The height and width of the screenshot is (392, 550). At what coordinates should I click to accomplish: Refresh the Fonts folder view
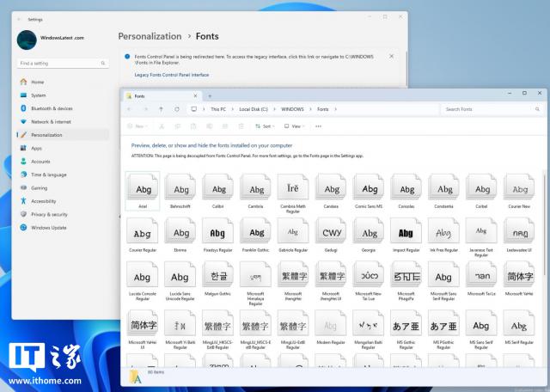[x=177, y=109]
